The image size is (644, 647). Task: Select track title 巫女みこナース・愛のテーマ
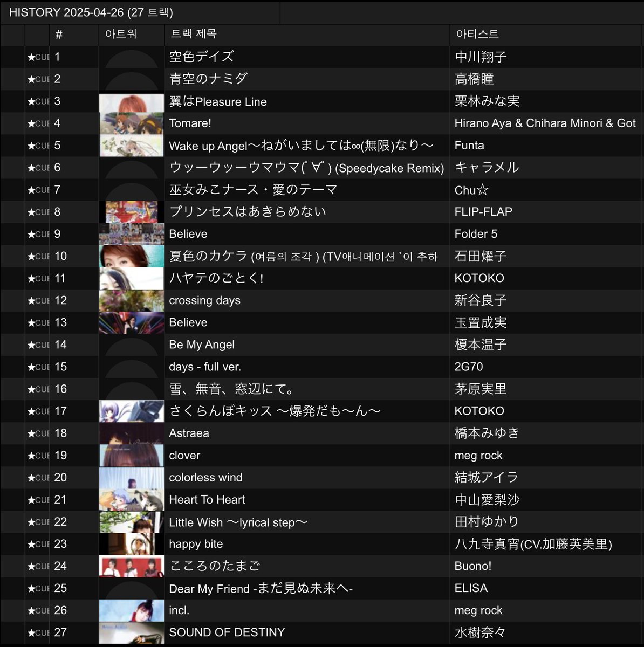pos(254,190)
